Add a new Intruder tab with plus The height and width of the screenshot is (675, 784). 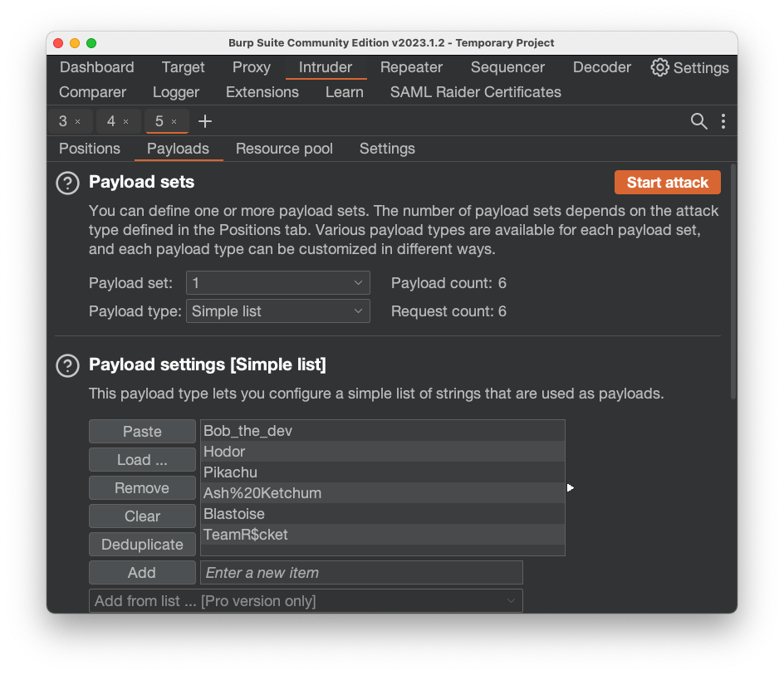pos(205,121)
